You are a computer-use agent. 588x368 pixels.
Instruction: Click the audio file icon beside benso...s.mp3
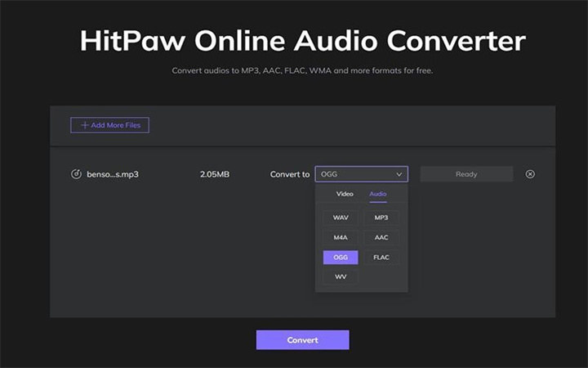pos(76,174)
